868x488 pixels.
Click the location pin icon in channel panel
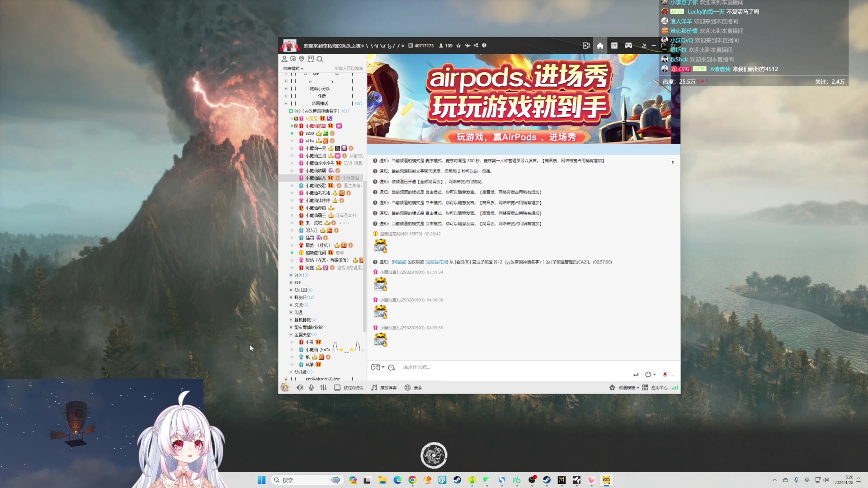(x=302, y=59)
